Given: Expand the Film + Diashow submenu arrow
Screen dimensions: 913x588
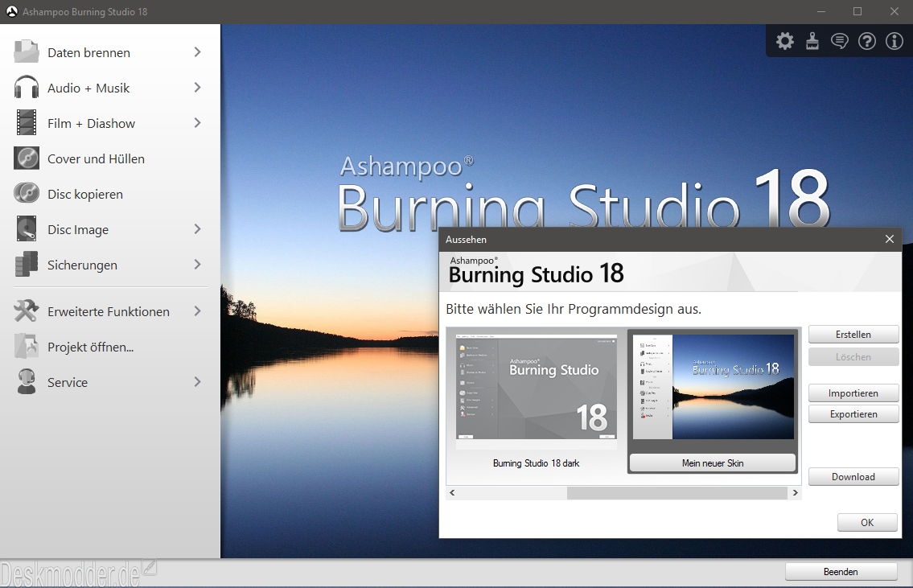Looking at the screenshot, I should [197, 123].
